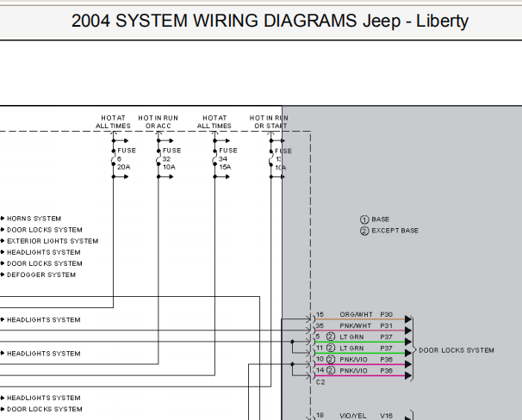522x420 pixels.
Task: Click pin number "35" of connector C2
Action: [x=320, y=326]
